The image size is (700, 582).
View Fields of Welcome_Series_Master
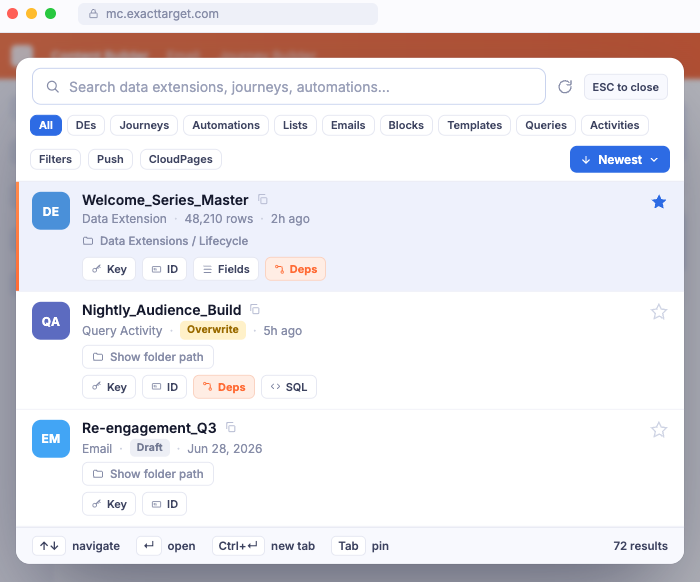226,269
